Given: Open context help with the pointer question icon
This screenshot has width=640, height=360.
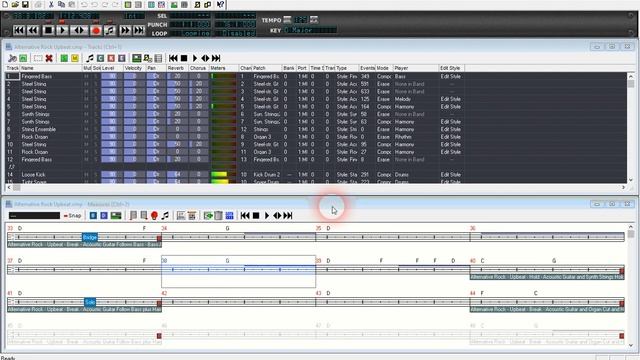Looking at the screenshot, I should pos(220,4).
